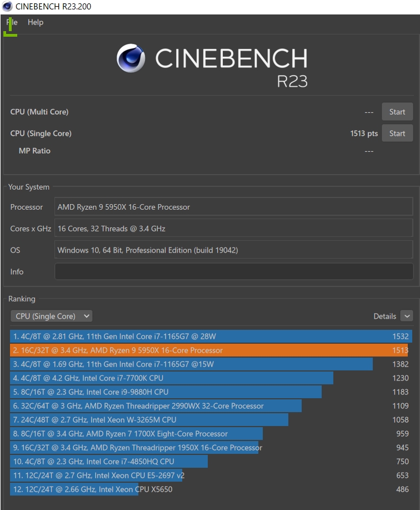Select the OS information field
The width and height of the screenshot is (420, 510).
pos(233,250)
